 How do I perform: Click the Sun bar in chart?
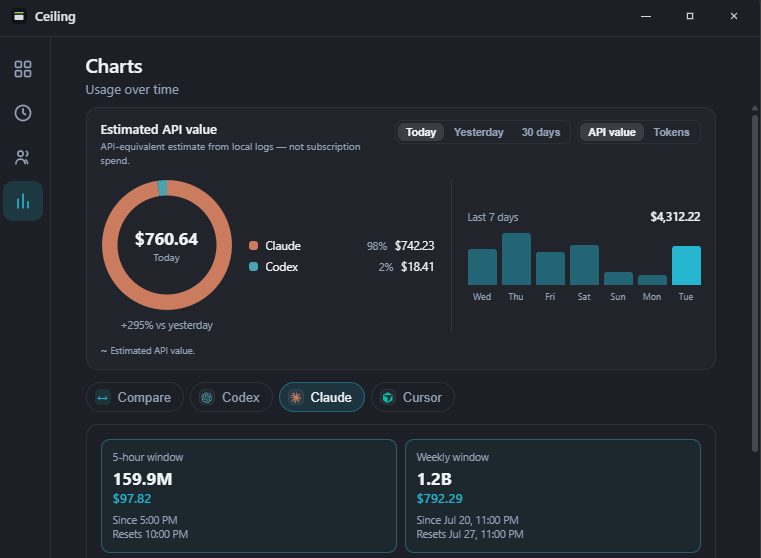[618, 279]
